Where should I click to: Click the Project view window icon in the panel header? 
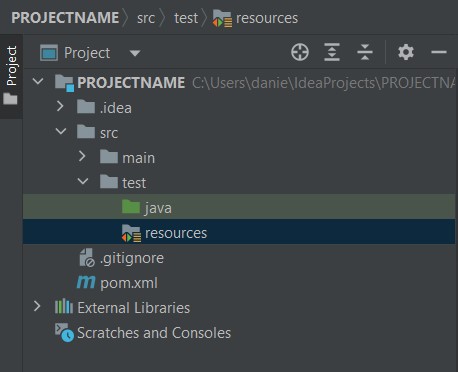tap(49, 53)
